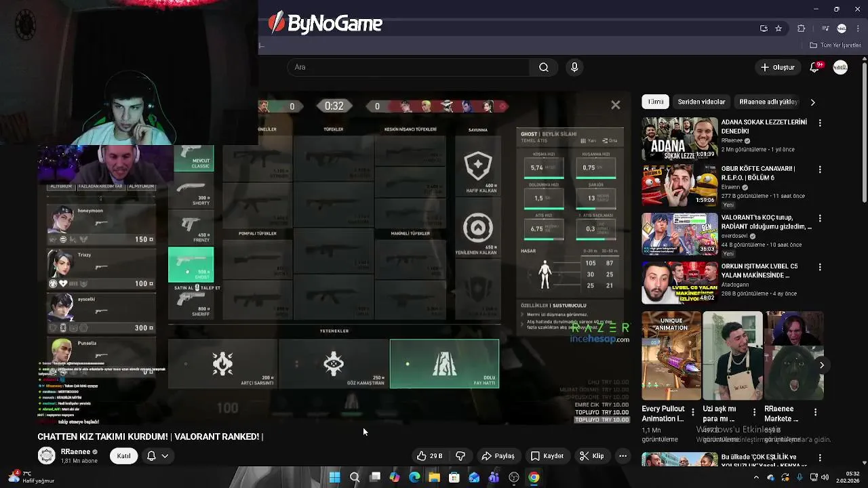Open VALORANT'ta KOÇ tuttum video thumbnail
The image size is (868, 488).
pos(679,234)
